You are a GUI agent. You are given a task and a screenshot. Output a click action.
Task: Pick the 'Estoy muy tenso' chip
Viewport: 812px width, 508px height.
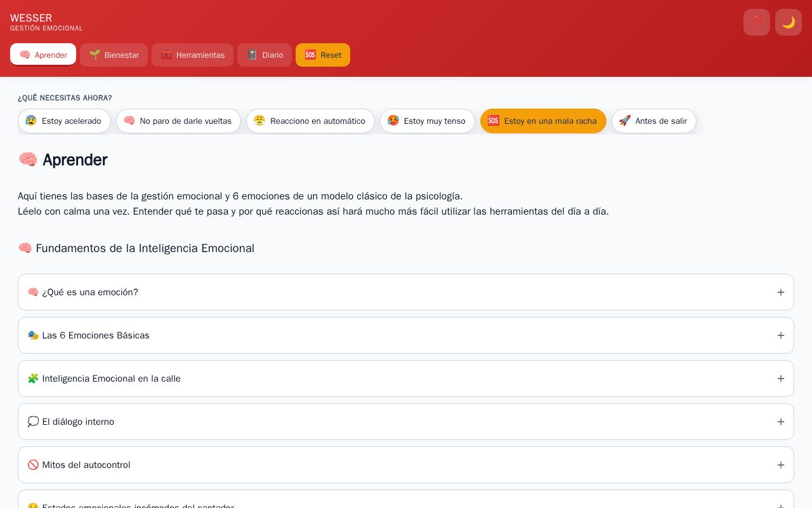click(x=428, y=121)
